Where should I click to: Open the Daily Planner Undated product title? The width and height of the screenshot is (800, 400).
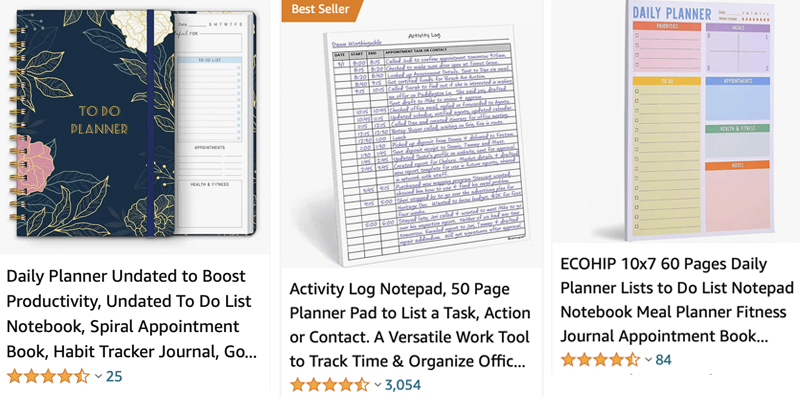pos(132,314)
